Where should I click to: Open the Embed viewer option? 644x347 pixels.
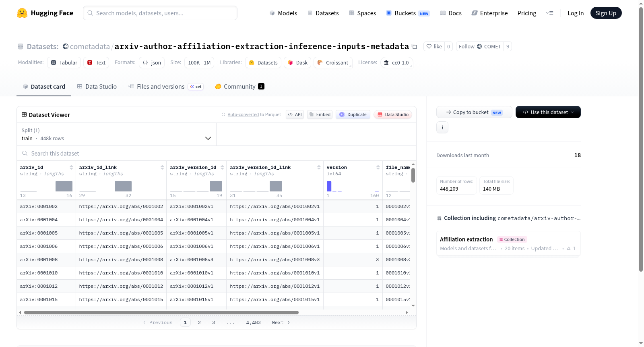[x=320, y=114]
